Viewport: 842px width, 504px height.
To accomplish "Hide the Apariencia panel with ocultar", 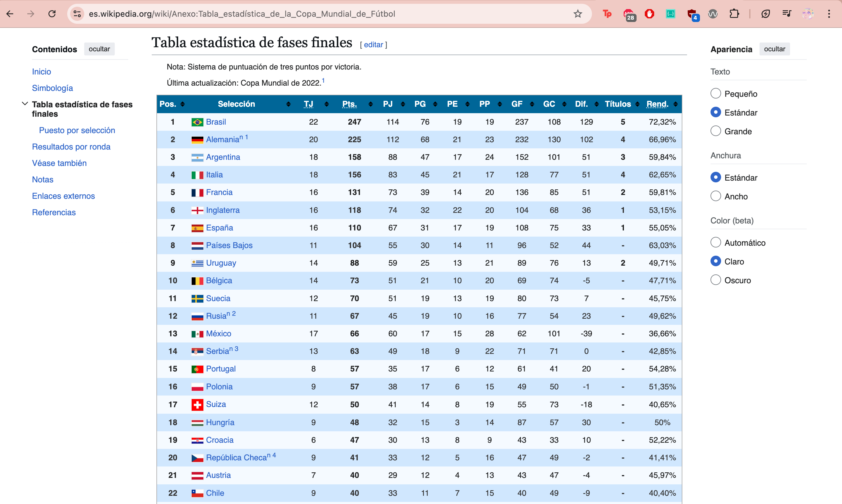I will [774, 49].
